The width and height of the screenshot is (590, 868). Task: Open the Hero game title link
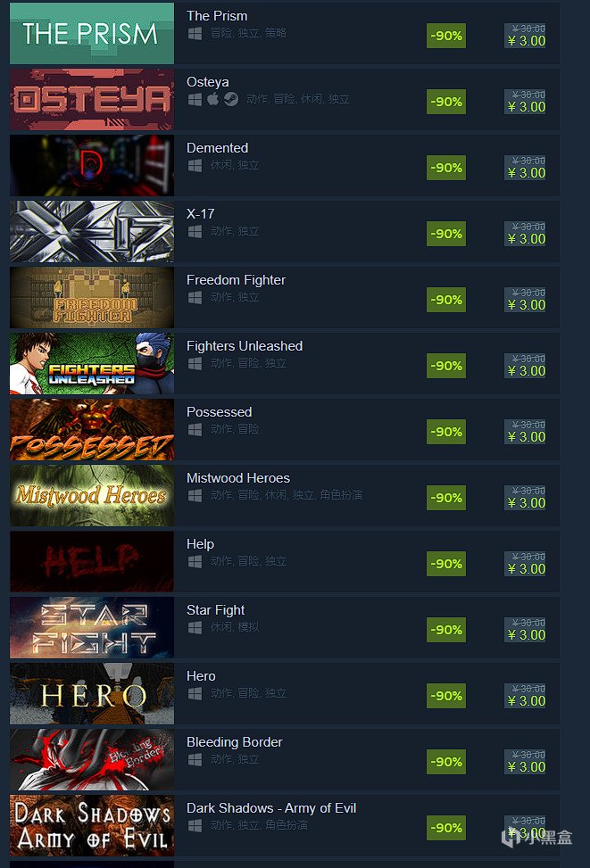[x=201, y=676]
